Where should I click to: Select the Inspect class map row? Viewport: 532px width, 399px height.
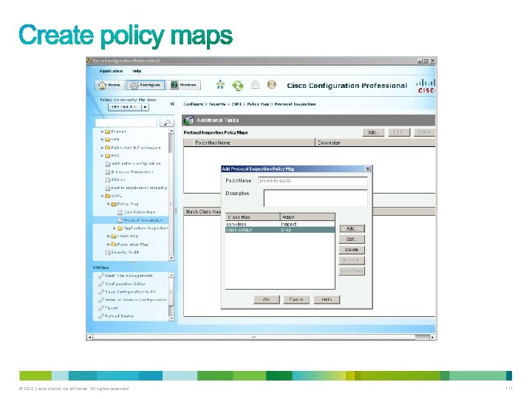[x=280, y=225]
